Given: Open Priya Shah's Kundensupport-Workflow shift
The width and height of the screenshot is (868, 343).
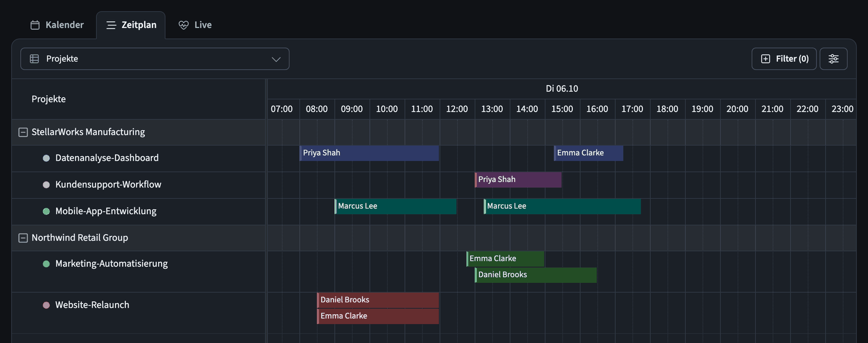Looking at the screenshot, I should (518, 179).
